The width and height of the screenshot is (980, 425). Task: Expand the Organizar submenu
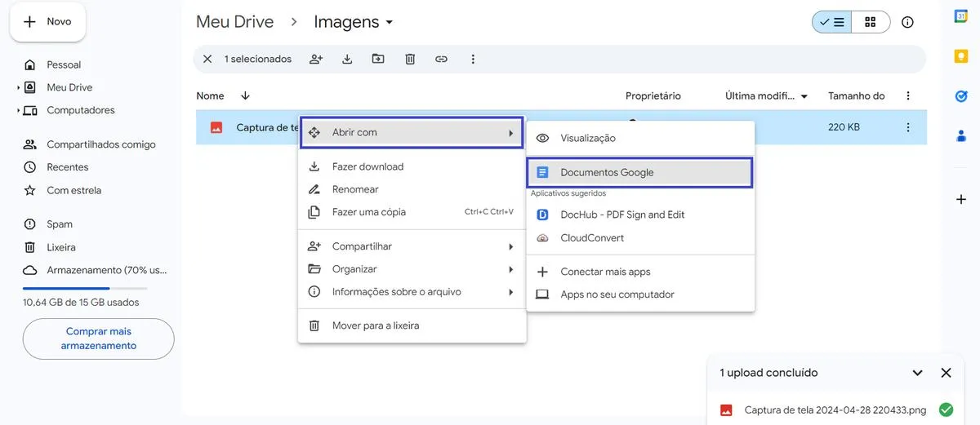412,269
